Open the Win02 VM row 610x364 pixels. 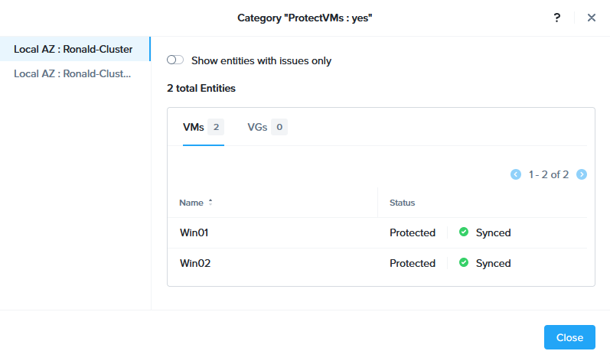click(x=195, y=263)
